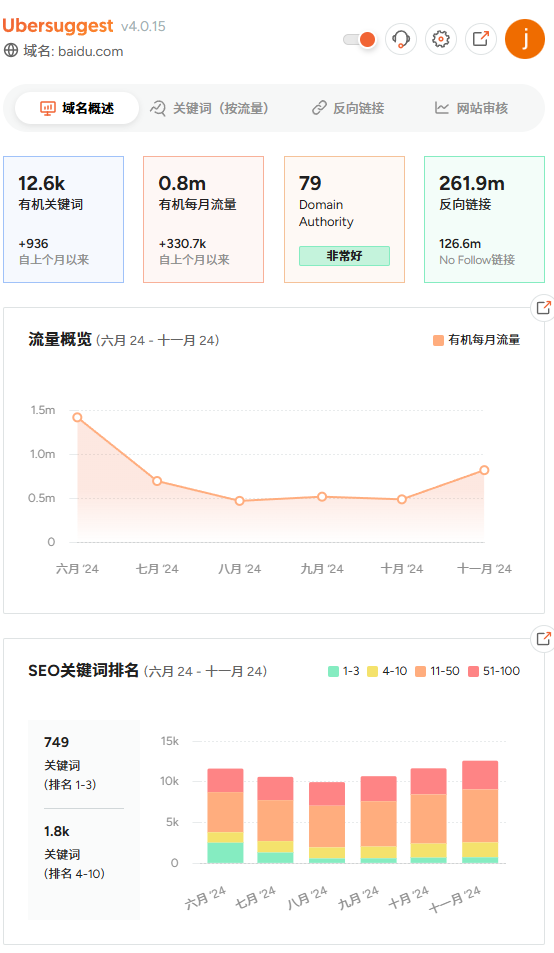Click the 六月 '24 traffic data point

(77, 418)
